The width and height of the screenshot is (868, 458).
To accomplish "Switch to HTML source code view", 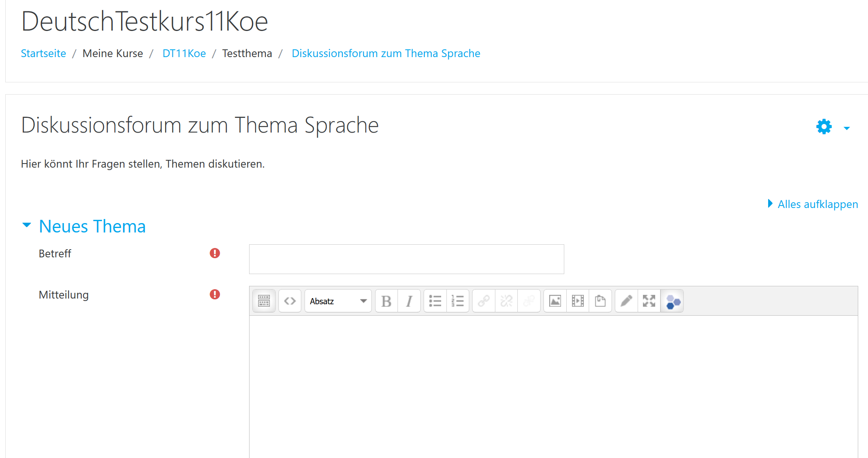I will [x=290, y=301].
